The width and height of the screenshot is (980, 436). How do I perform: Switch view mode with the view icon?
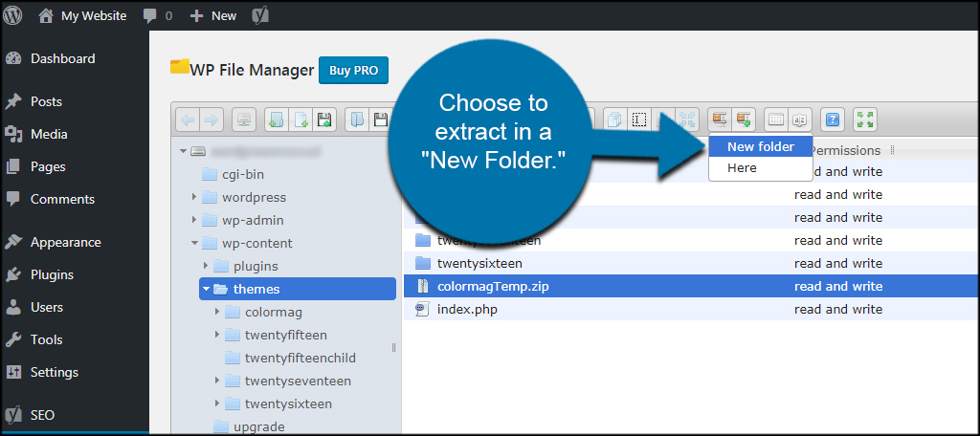click(775, 120)
